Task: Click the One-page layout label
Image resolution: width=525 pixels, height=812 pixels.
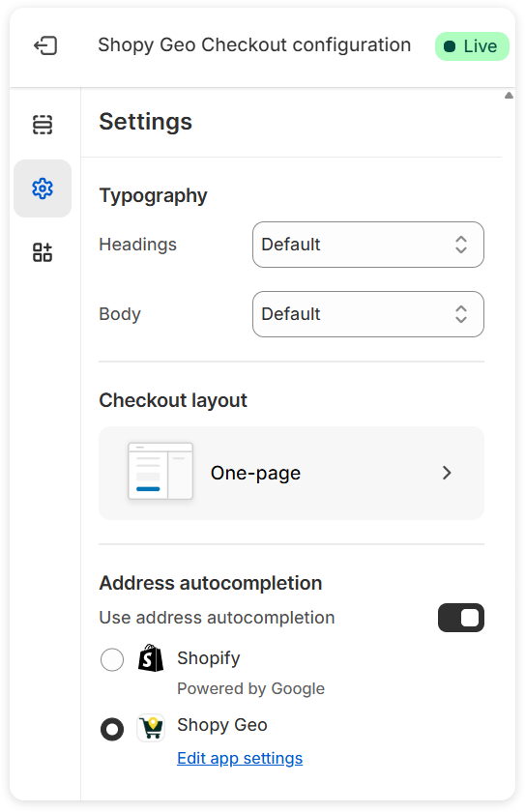Action: [x=255, y=473]
